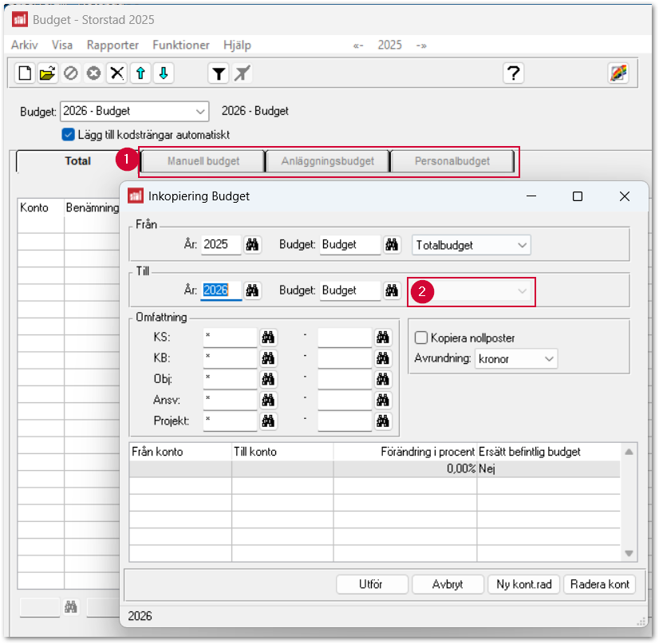Open help with the question mark icon
The height and width of the screenshot is (644, 659).
pos(513,73)
